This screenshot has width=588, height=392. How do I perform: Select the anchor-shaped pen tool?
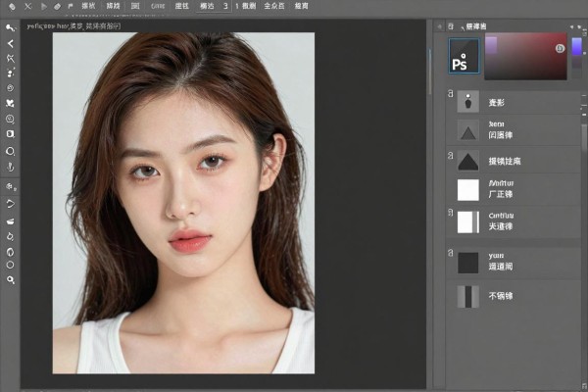pyautogui.click(x=11, y=167)
